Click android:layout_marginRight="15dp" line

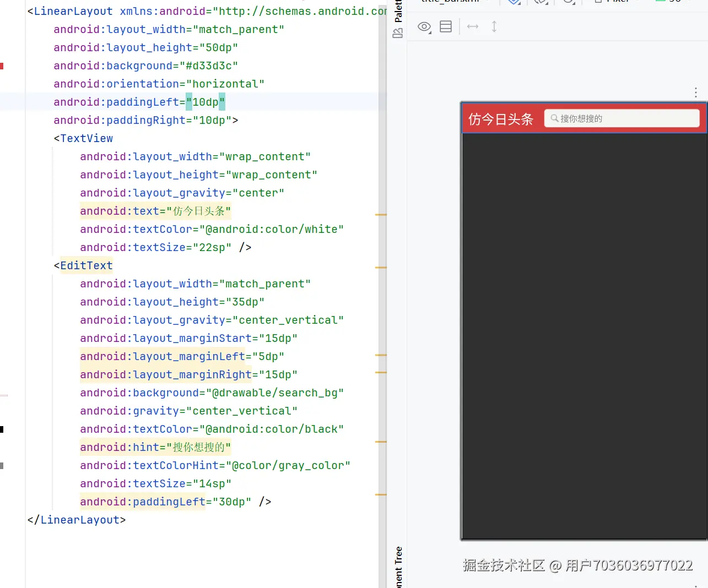coord(188,374)
